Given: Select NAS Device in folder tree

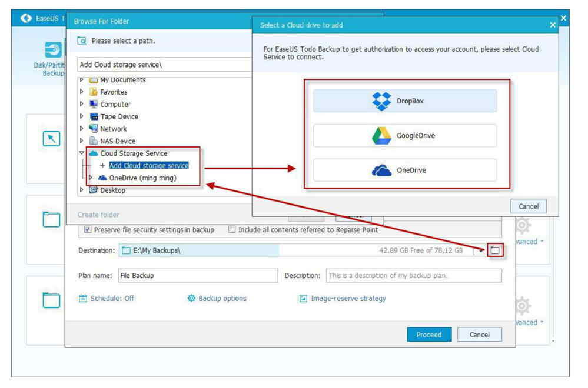Looking at the screenshot, I should tap(117, 141).
